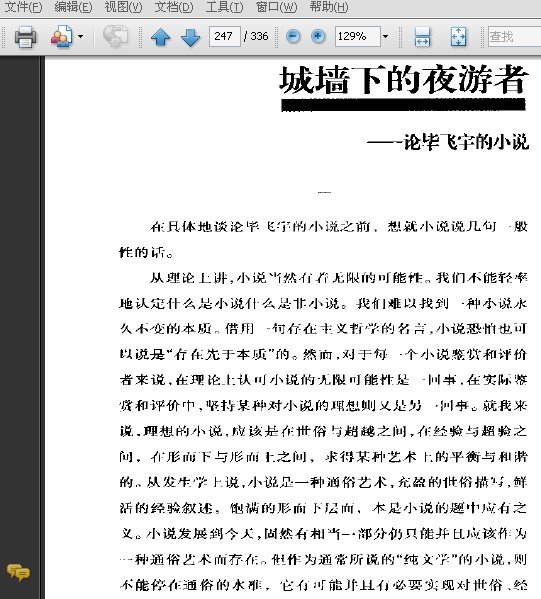
Task: Click the zoom percentage field 129%
Action: click(x=358, y=36)
